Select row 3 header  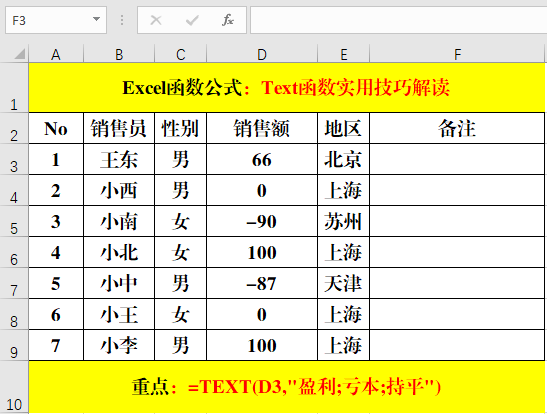point(14,159)
